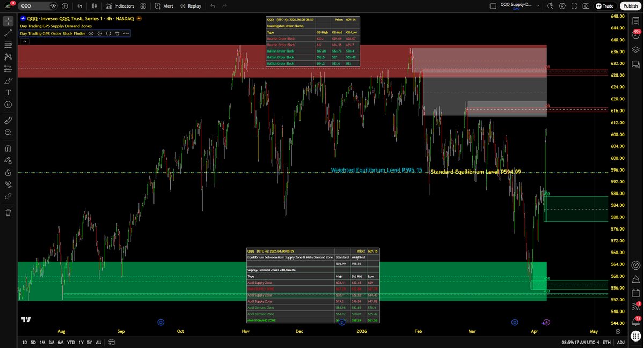Select the YTD range tab

point(71,342)
